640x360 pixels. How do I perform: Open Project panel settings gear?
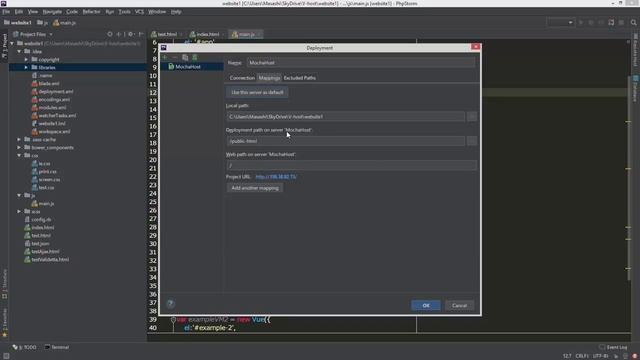pos(131,34)
